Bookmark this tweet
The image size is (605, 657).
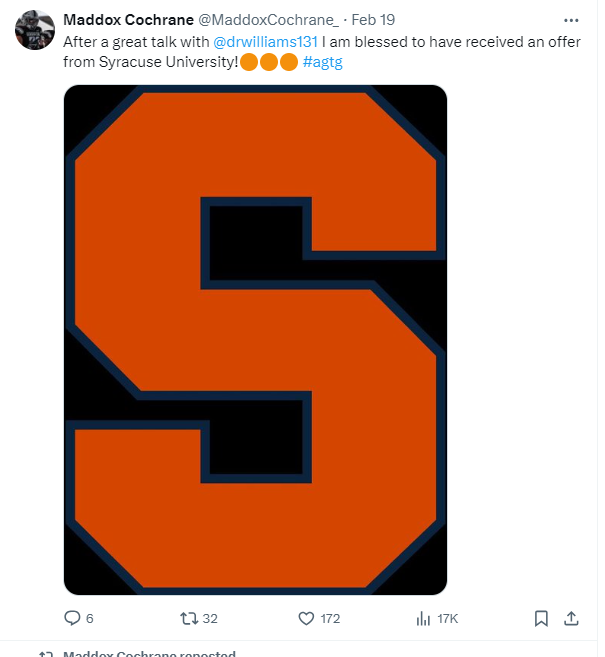point(541,618)
